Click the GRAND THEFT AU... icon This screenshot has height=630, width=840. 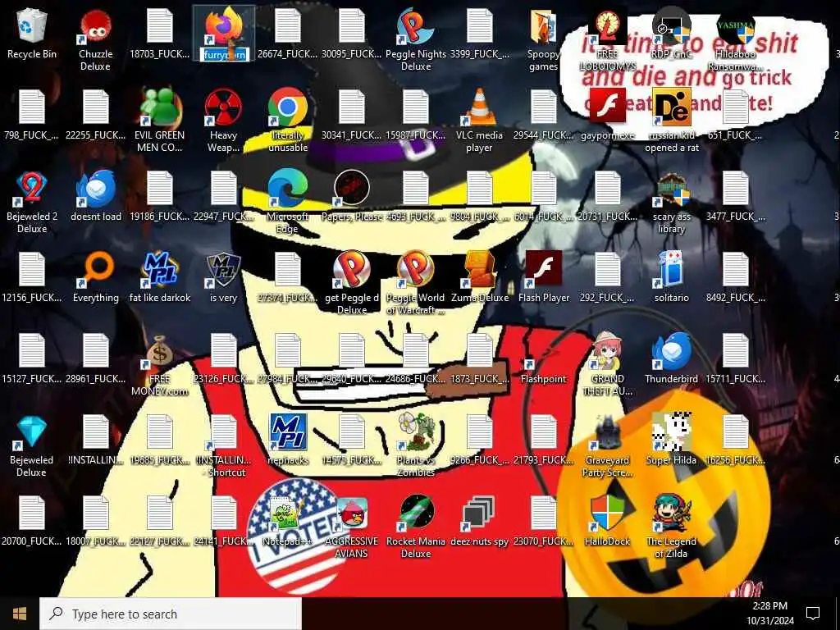(608, 351)
